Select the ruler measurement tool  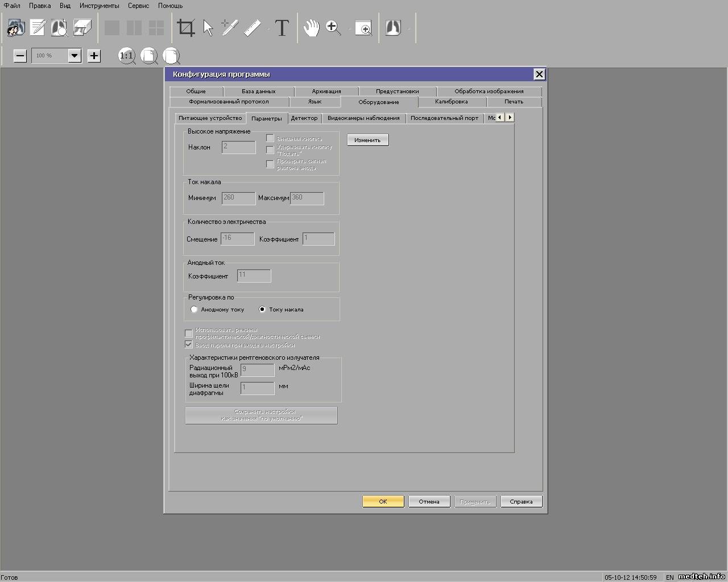point(253,28)
